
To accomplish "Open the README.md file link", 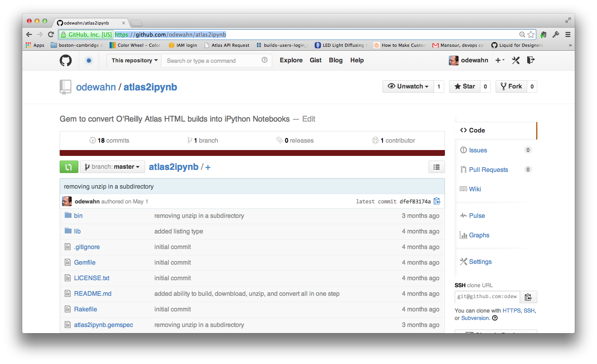I will [x=93, y=294].
